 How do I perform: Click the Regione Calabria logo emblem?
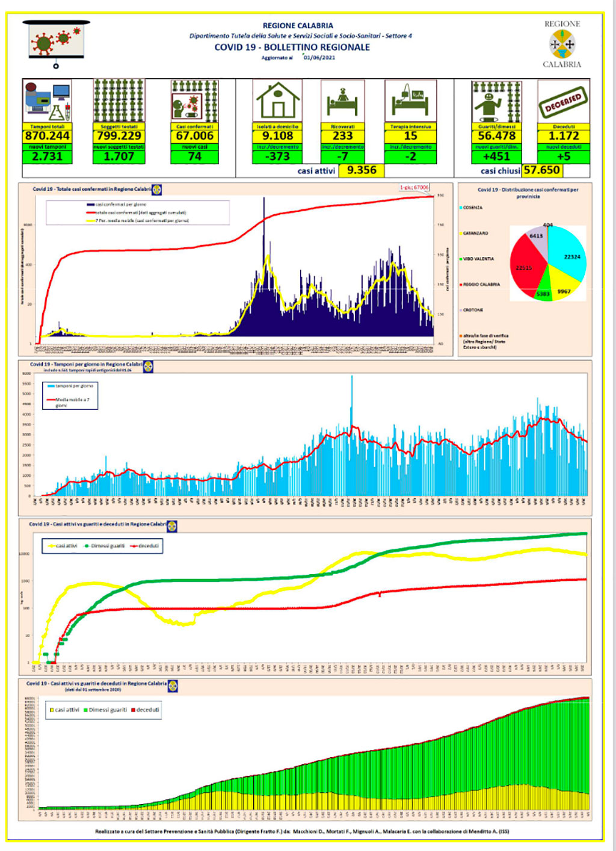562,45
